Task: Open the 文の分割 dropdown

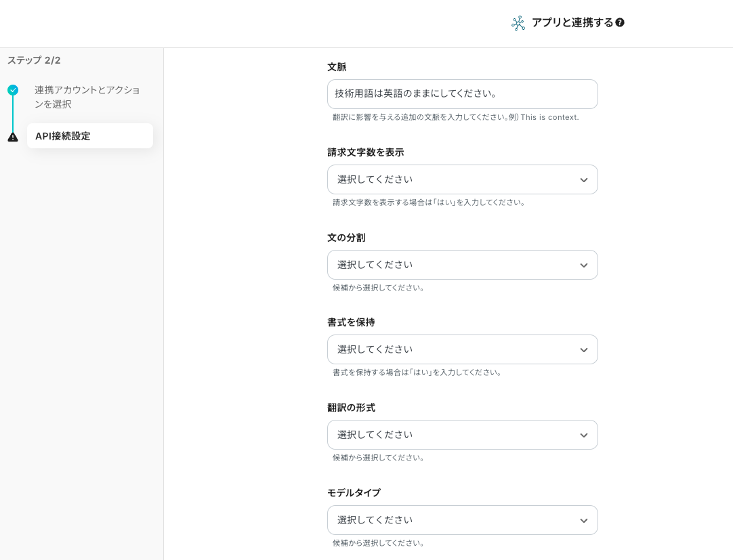Action: coord(454,265)
